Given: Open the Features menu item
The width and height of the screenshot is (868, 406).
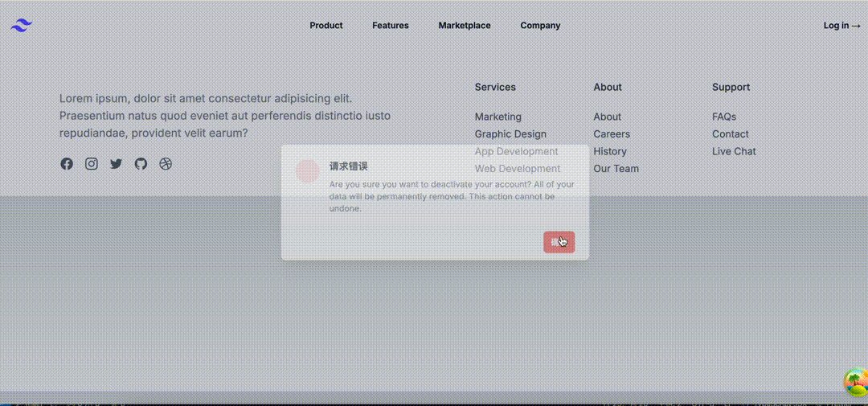Looking at the screenshot, I should point(390,26).
